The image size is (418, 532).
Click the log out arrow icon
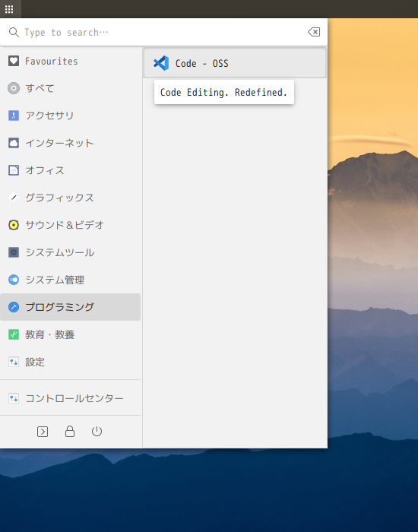[x=43, y=432]
